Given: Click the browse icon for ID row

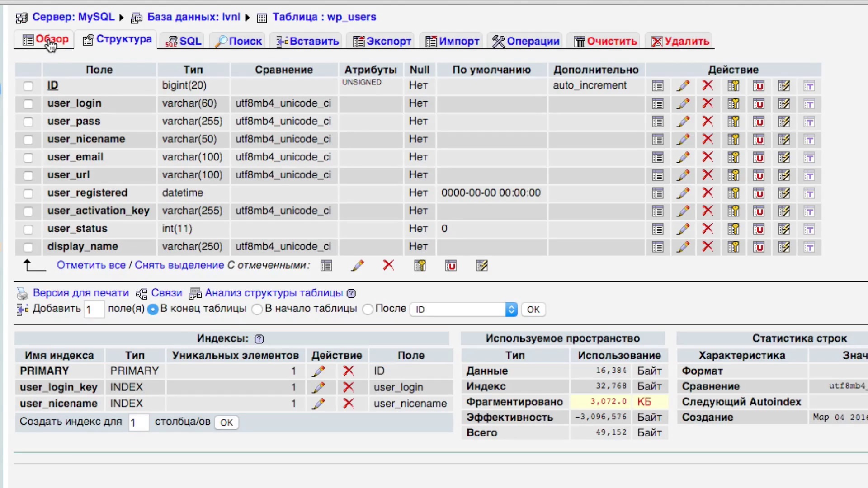Looking at the screenshot, I should [658, 86].
